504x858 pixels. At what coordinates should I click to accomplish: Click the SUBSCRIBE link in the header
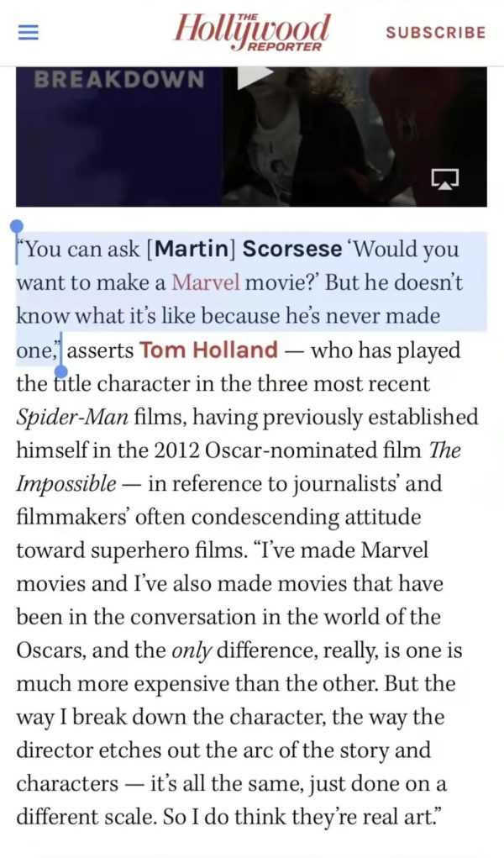pyautogui.click(x=435, y=33)
